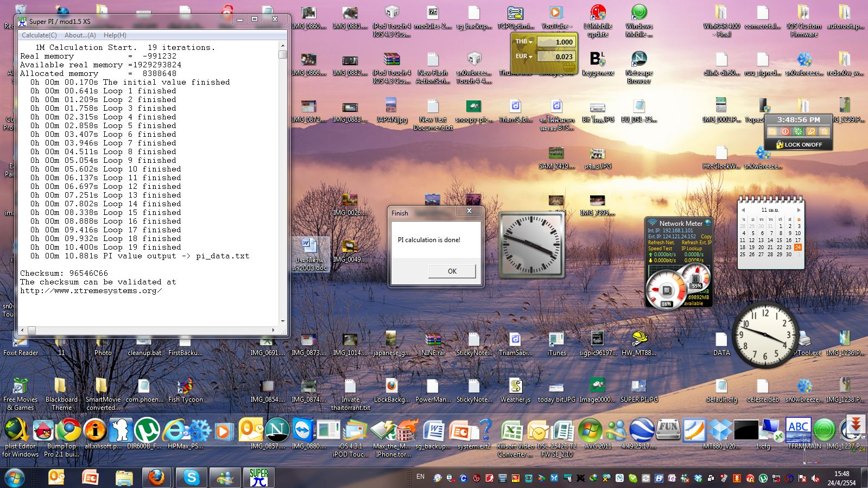Click the Super PI horizontal scrollbar thumb
Screen dimensions: 868x488
pos(31,330)
